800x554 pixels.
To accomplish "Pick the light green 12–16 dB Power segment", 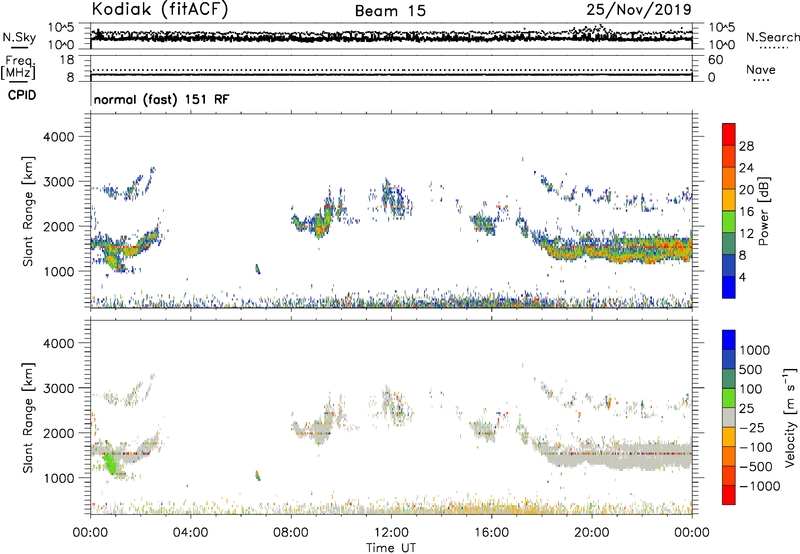I will click(729, 222).
